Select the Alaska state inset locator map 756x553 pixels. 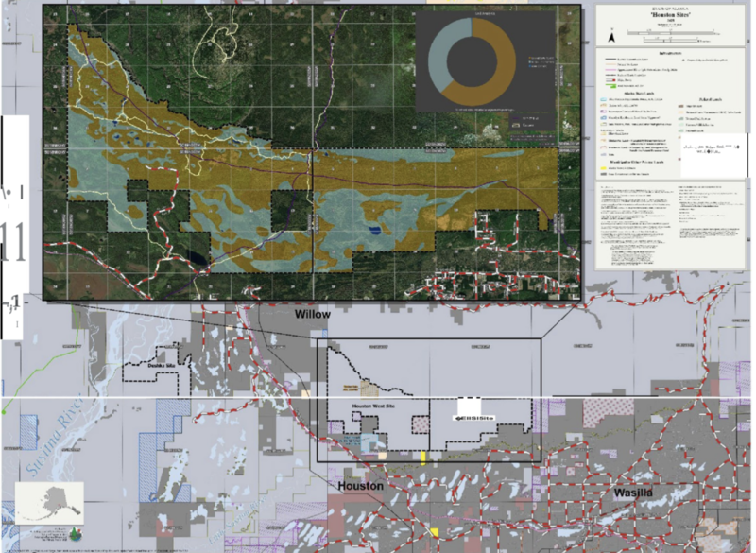click(x=49, y=503)
